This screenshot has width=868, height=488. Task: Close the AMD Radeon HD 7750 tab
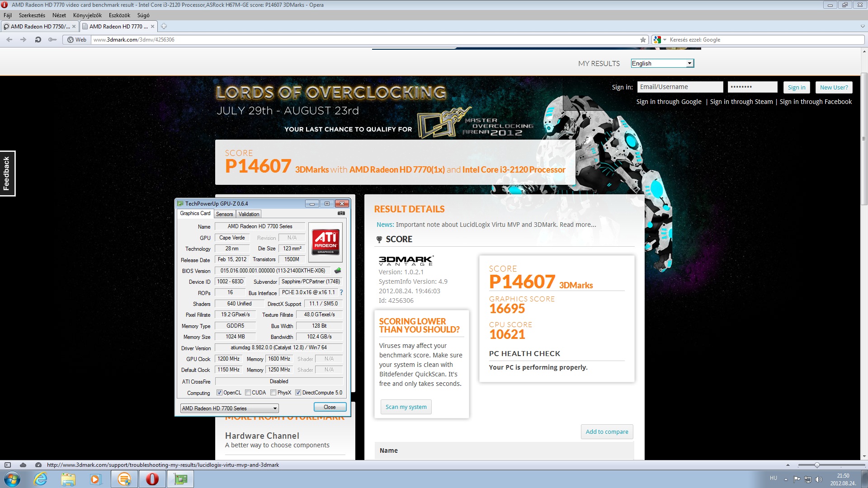click(x=74, y=27)
